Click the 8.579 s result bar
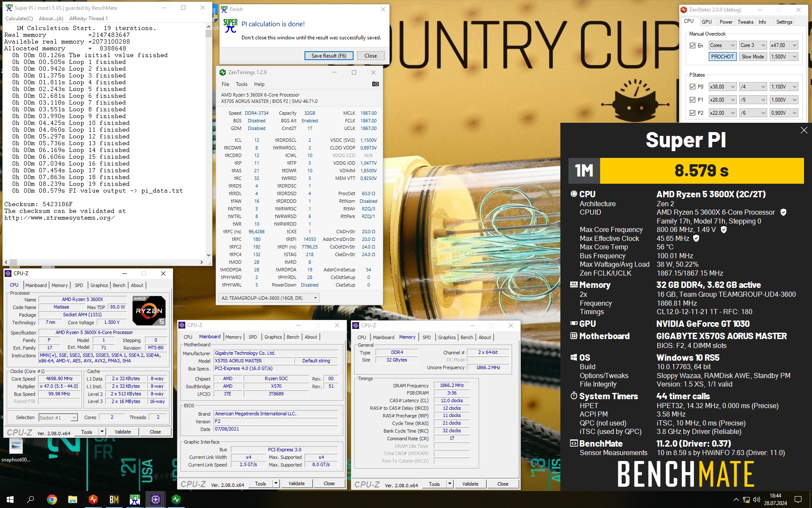Image resolution: width=812 pixels, height=508 pixels. tap(702, 171)
